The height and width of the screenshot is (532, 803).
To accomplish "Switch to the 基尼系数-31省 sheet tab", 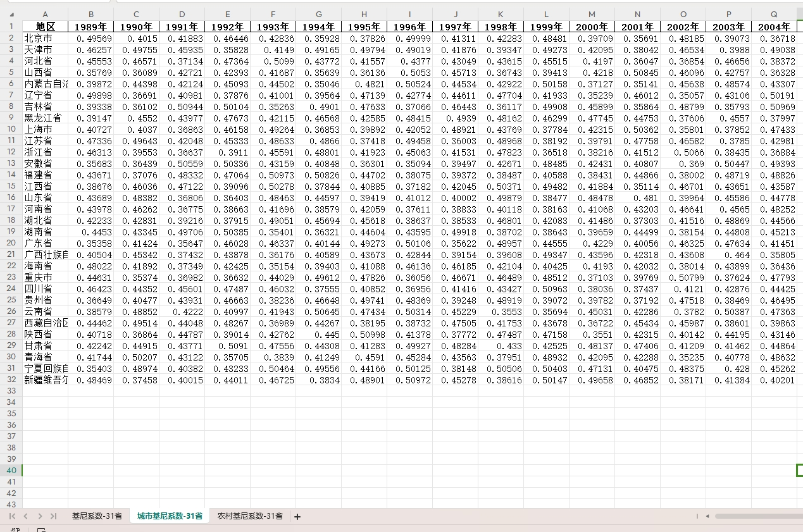I will click(x=97, y=516).
